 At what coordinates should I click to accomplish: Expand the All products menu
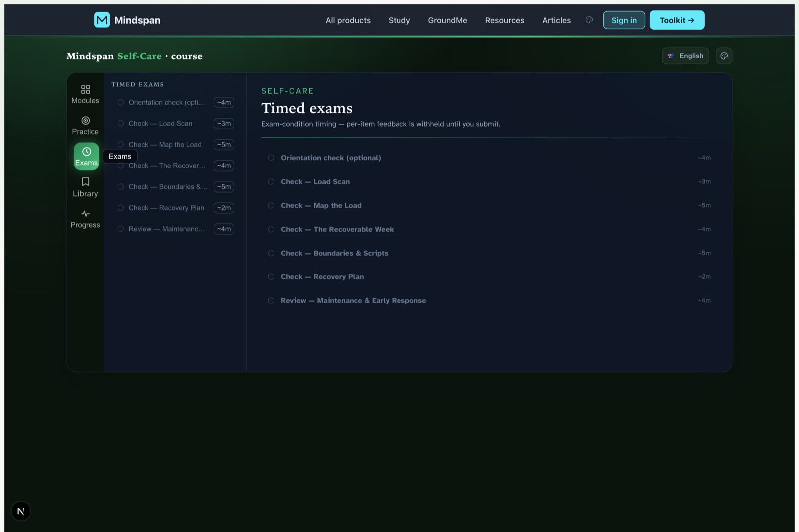348,20
